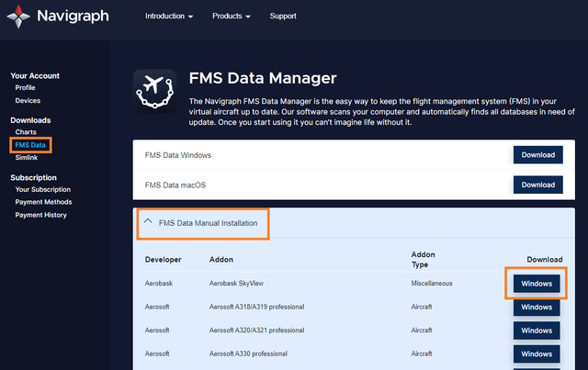This screenshot has width=588, height=370.
Task: Click the Navigraph compass logo
Action: click(18, 17)
